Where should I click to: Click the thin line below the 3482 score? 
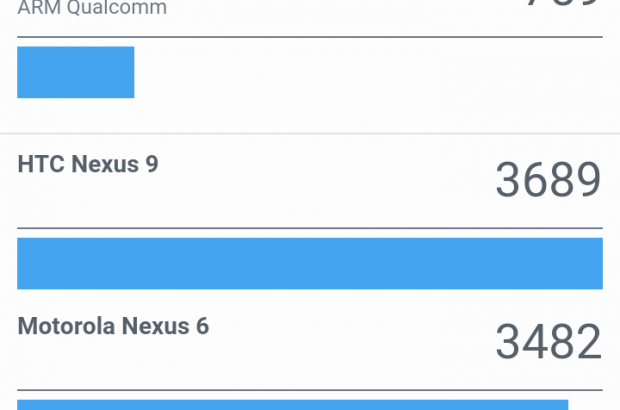310,389
